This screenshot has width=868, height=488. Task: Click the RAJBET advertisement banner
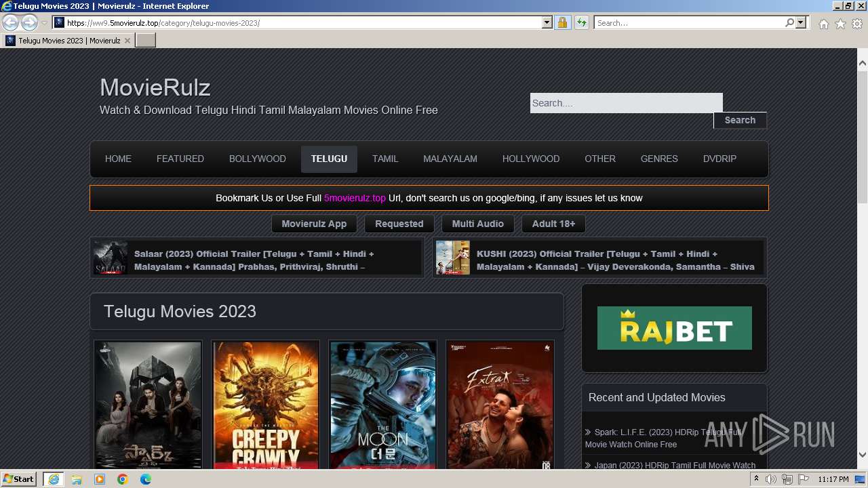675,328
